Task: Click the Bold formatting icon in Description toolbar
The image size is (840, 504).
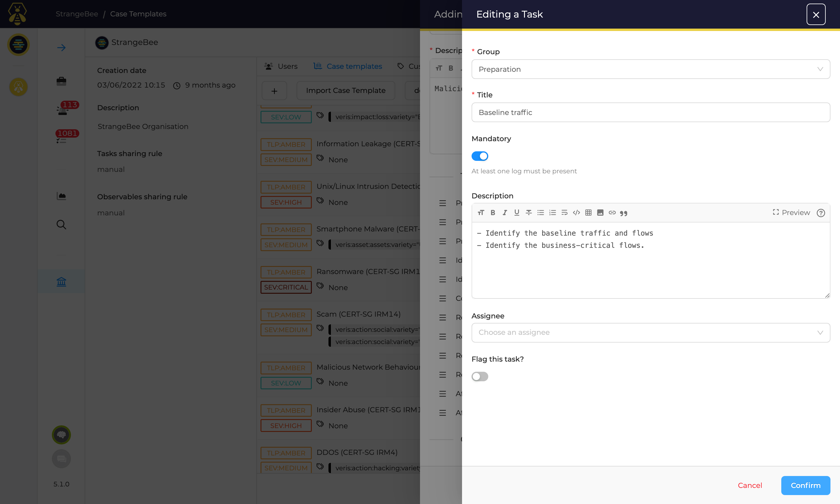Action: pos(493,213)
